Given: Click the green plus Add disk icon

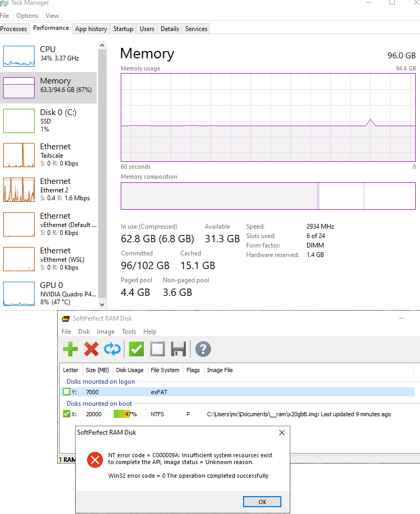Looking at the screenshot, I should pos(70,349).
